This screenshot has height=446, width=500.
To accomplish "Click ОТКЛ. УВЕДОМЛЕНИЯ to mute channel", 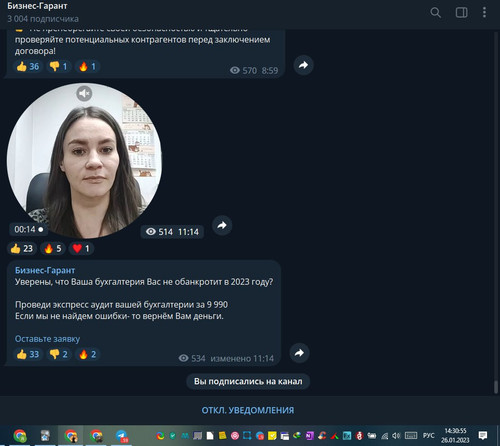I will [x=248, y=410].
